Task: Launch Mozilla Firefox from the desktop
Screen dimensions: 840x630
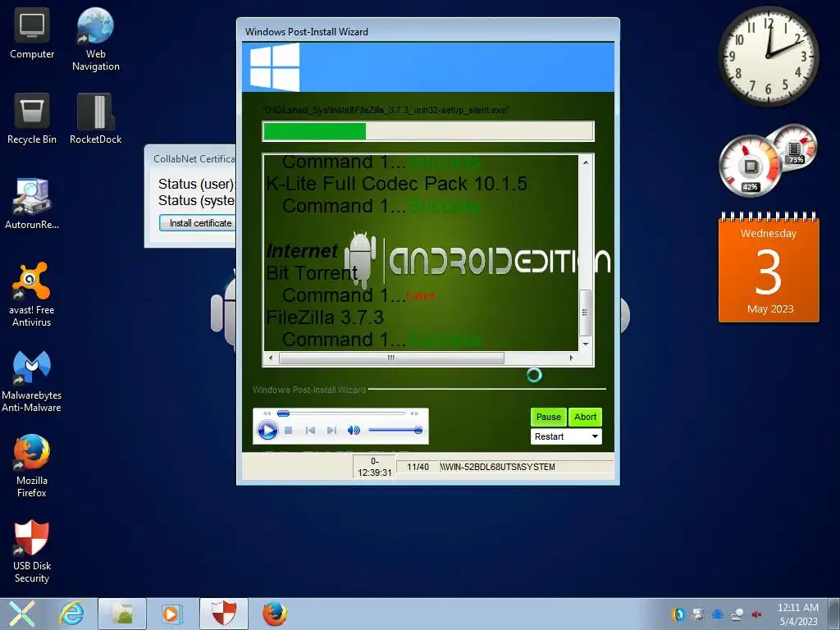Action: (x=32, y=466)
